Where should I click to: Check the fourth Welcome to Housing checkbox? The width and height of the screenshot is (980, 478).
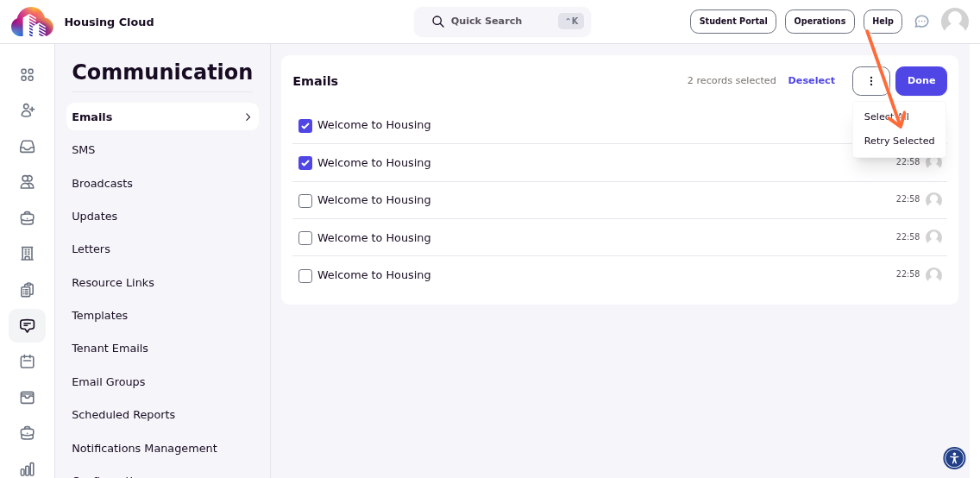pos(305,238)
